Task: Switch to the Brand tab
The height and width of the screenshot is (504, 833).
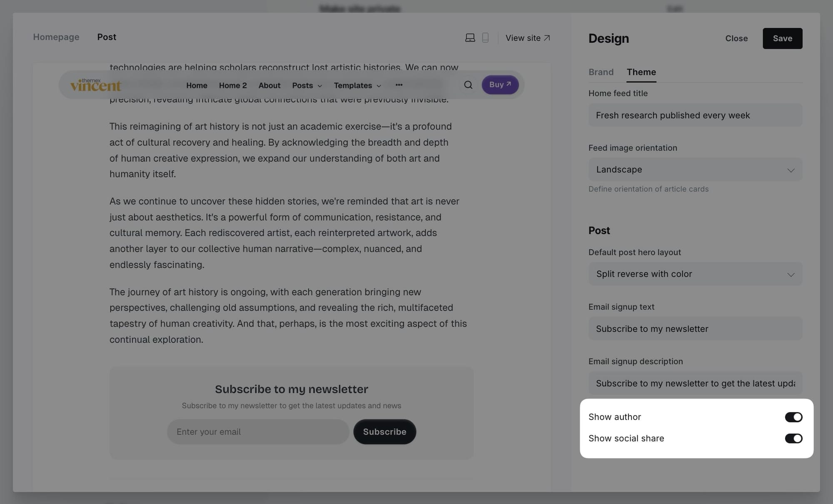Action: pos(601,72)
